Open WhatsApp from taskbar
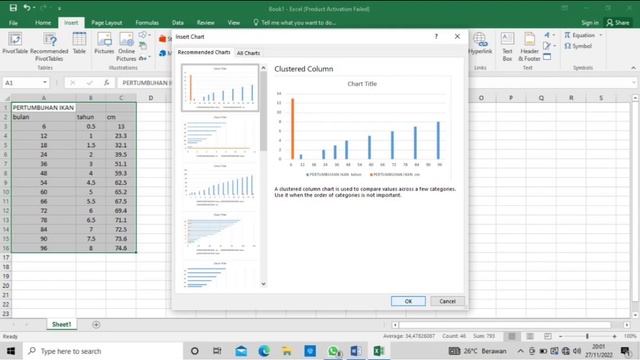 click(x=333, y=351)
